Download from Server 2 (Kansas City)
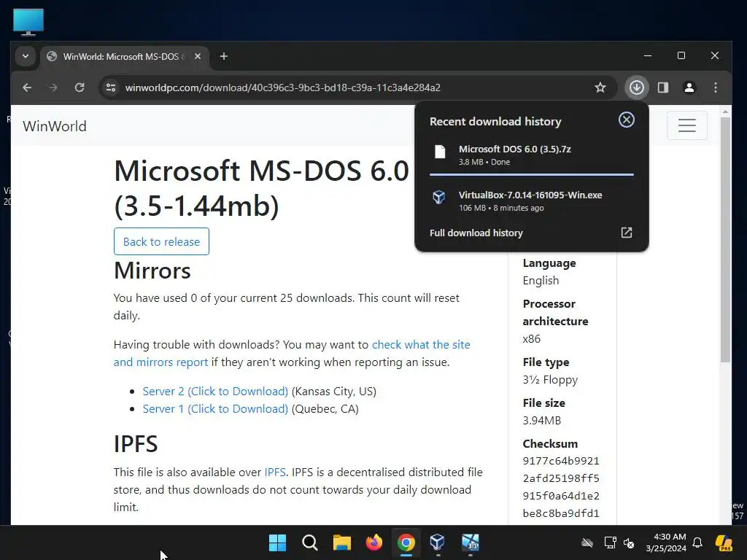 [x=215, y=392]
